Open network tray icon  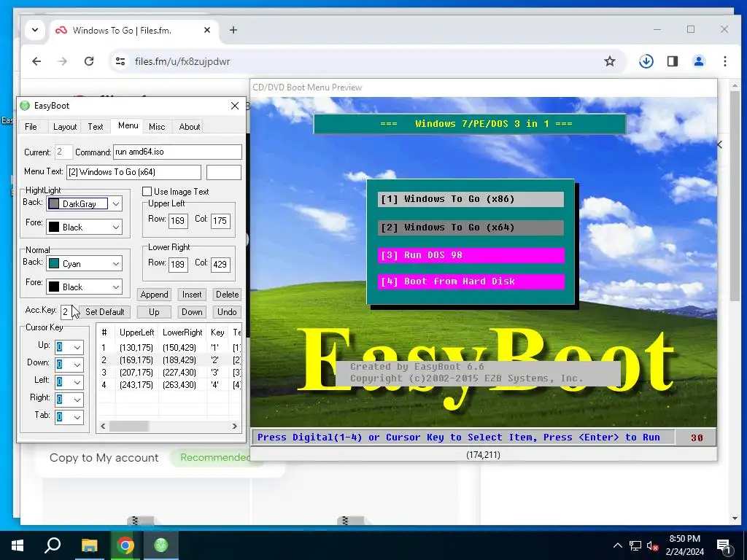pyautogui.click(x=635, y=545)
